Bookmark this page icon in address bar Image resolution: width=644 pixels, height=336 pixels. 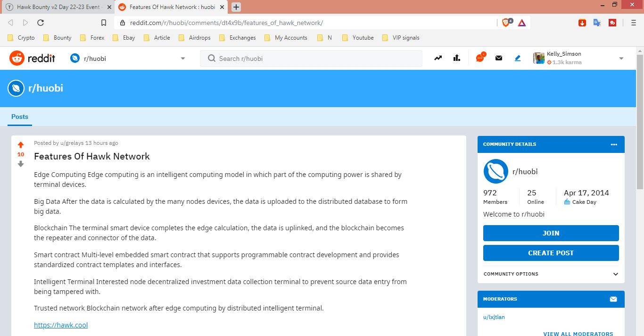tap(104, 23)
